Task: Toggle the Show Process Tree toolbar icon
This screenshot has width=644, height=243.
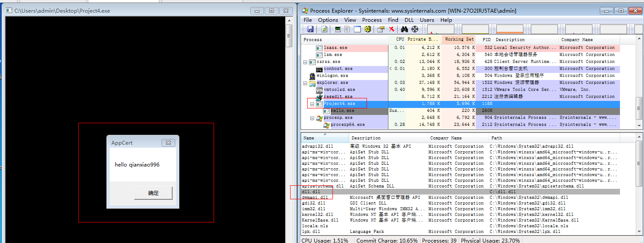Action: (x=347, y=29)
